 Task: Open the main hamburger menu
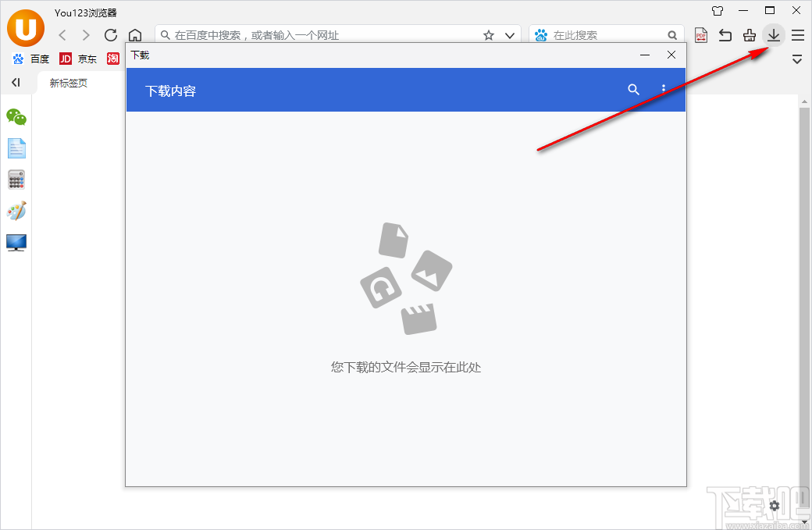click(797, 35)
